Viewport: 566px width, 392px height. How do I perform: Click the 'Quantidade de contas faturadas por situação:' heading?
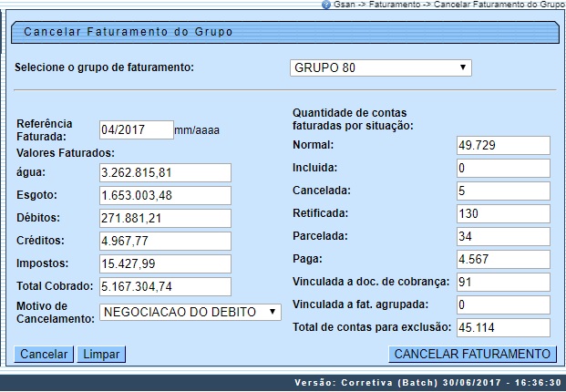(x=353, y=119)
